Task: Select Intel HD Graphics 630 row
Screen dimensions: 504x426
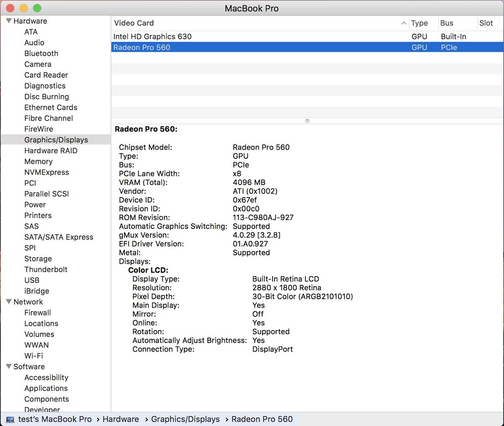Action: [307, 36]
